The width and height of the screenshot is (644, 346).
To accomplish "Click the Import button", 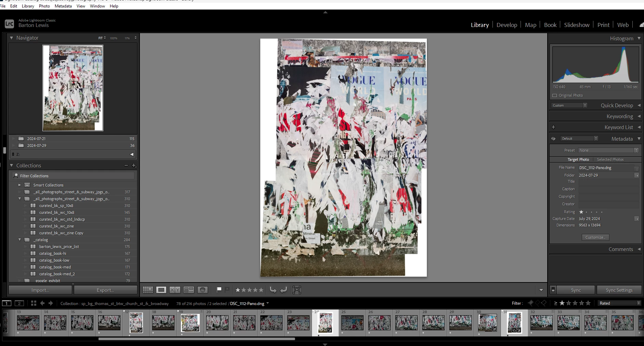I will pyautogui.click(x=40, y=290).
